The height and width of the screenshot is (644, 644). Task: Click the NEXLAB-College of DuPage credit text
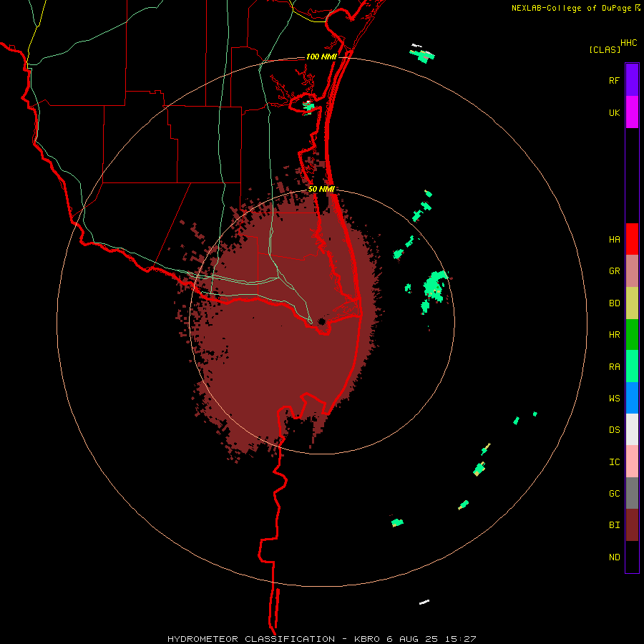(x=571, y=8)
